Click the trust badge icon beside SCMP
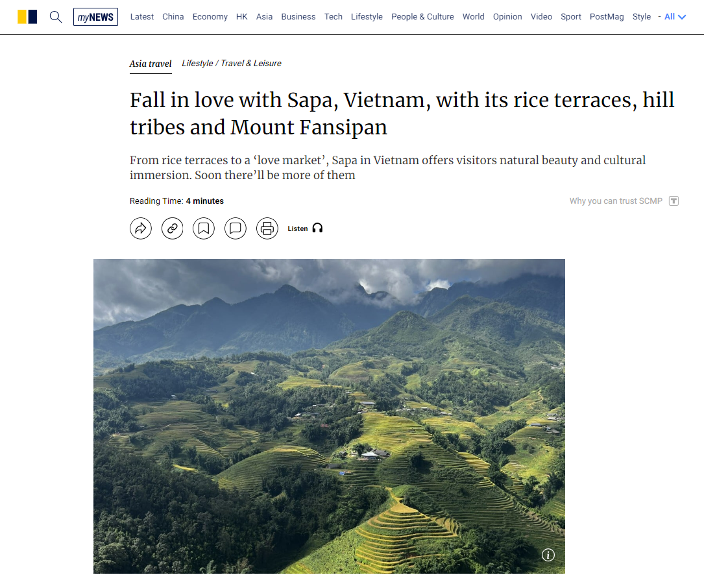The width and height of the screenshot is (704, 588). 674,201
